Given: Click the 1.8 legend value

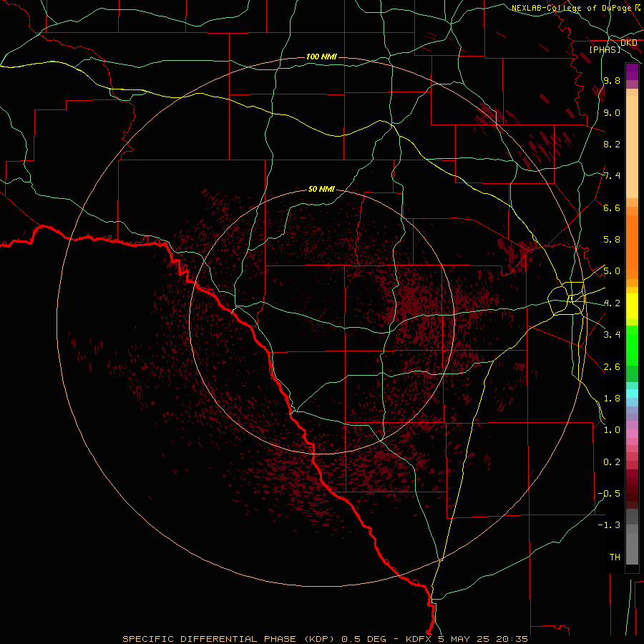Looking at the screenshot, I should (612, 399).
